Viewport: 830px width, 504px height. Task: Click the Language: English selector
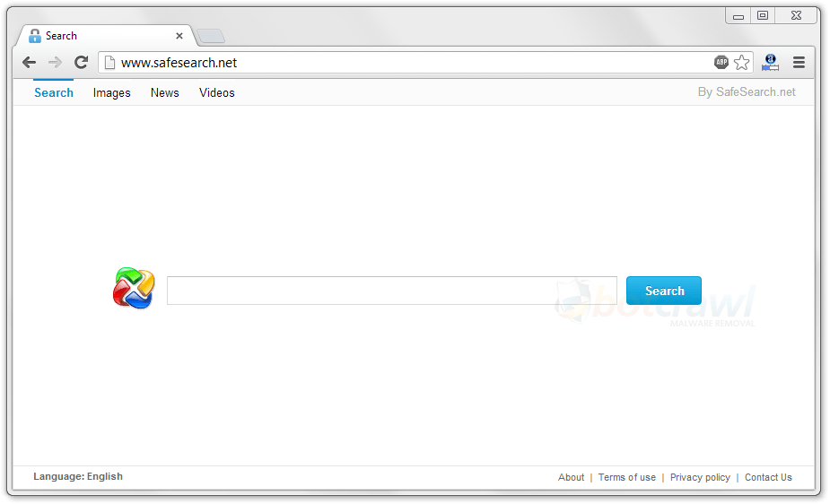click(78, 476)
